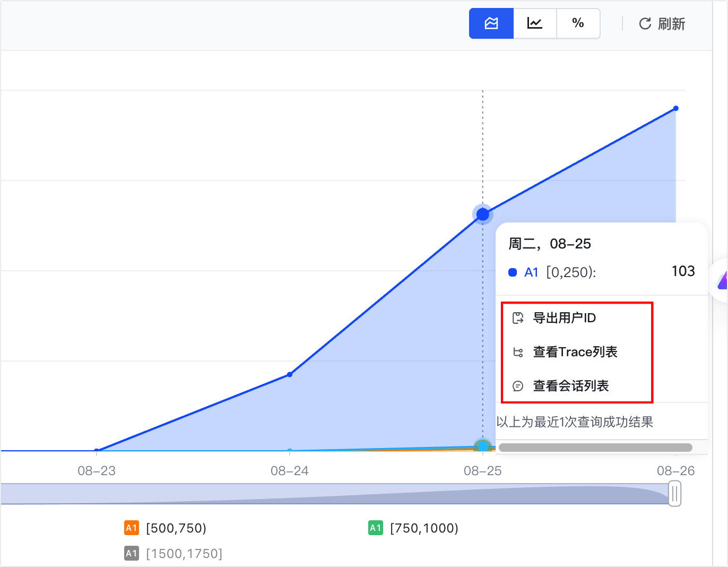Image resolution: width=728 pixels, height=567 pixels.
Task: Click the time range overview bar
Action: tap(334, 494)
